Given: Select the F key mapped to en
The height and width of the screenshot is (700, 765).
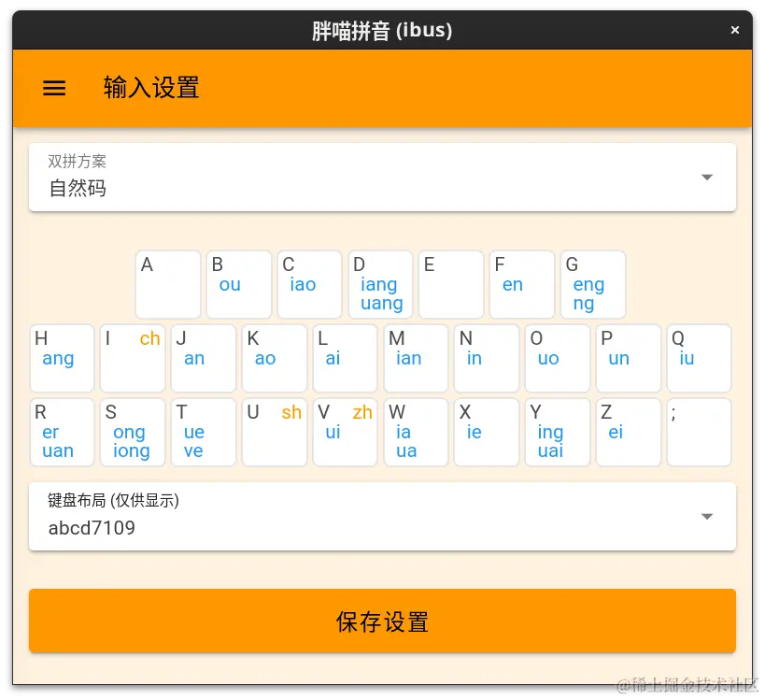Looking at the screenshot, I should [x=521, y=284].
